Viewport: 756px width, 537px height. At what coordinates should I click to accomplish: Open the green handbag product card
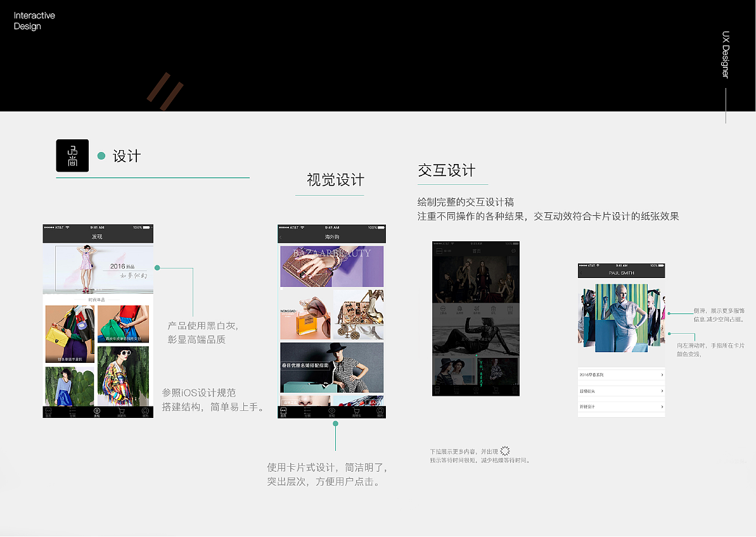[123, 324]
